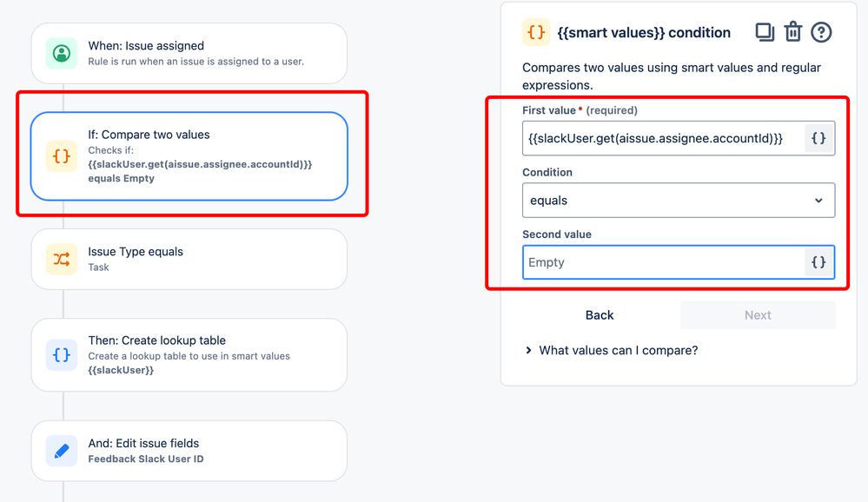868x502 pixels.
Task: Click the blue braces icon for Create lookup table
Action: [62, 354]
